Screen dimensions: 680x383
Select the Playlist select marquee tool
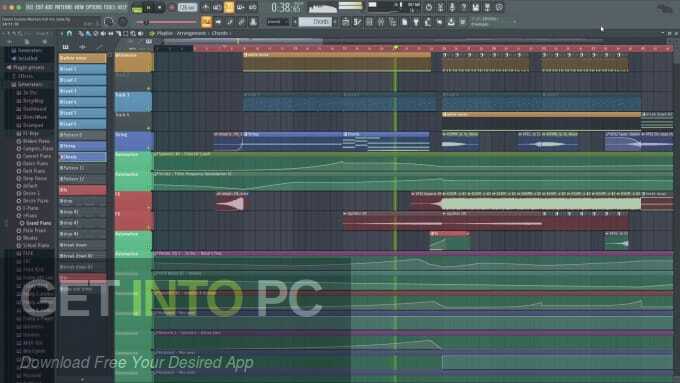(125, 33)
